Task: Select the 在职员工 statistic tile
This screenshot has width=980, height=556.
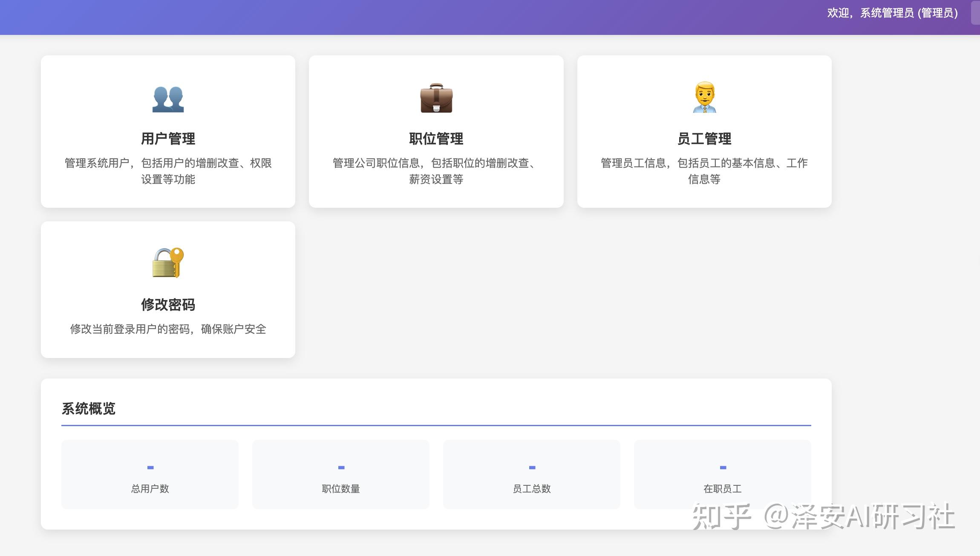Action: click(x=723, y=474)
